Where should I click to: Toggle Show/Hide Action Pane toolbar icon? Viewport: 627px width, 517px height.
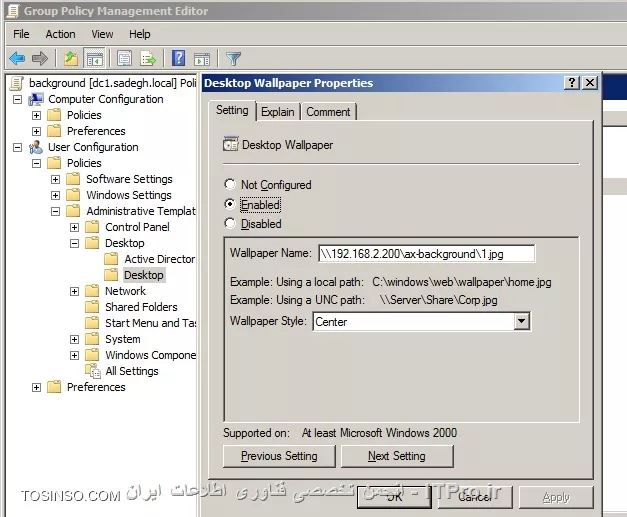202,59
